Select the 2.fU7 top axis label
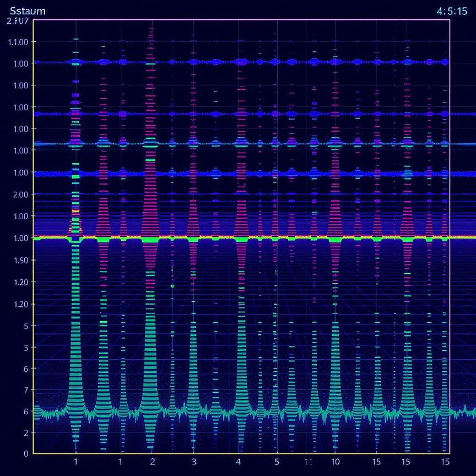The height and width of the screenshot is (476, 476). pos(19,21)
